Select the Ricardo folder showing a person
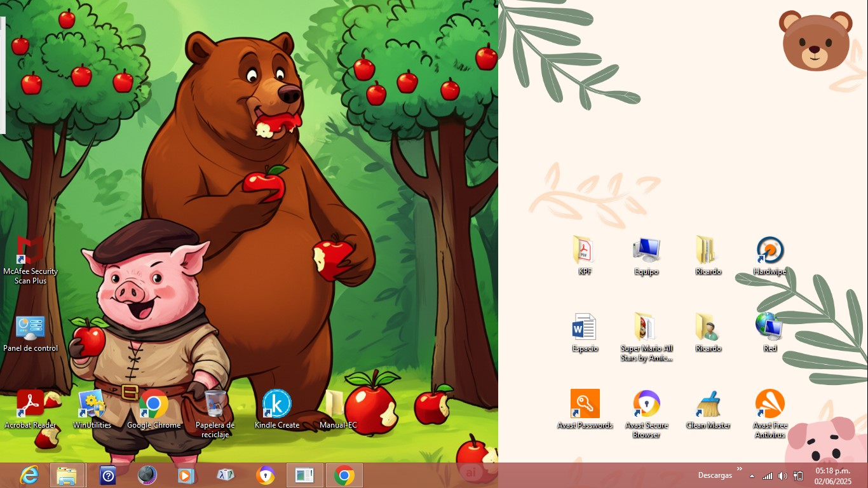Image resolution: width=868 pixels, height=488 pixels. click(708, 332)
